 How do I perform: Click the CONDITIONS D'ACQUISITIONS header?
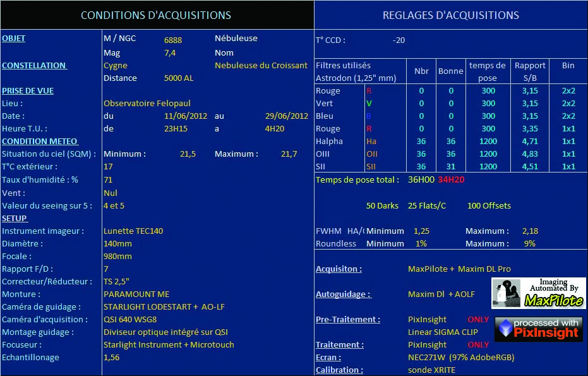tap(156, 15)
